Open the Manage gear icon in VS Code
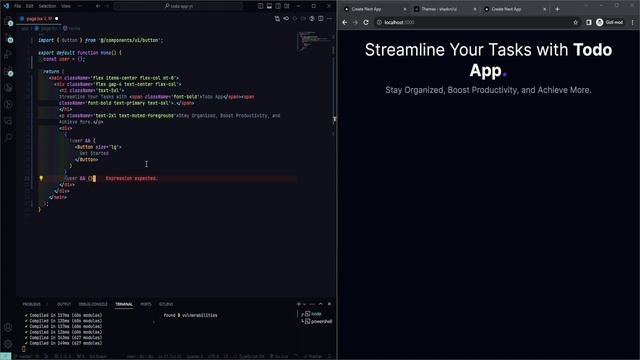Screen dimensions: 640x360 [x=8, y=344]
